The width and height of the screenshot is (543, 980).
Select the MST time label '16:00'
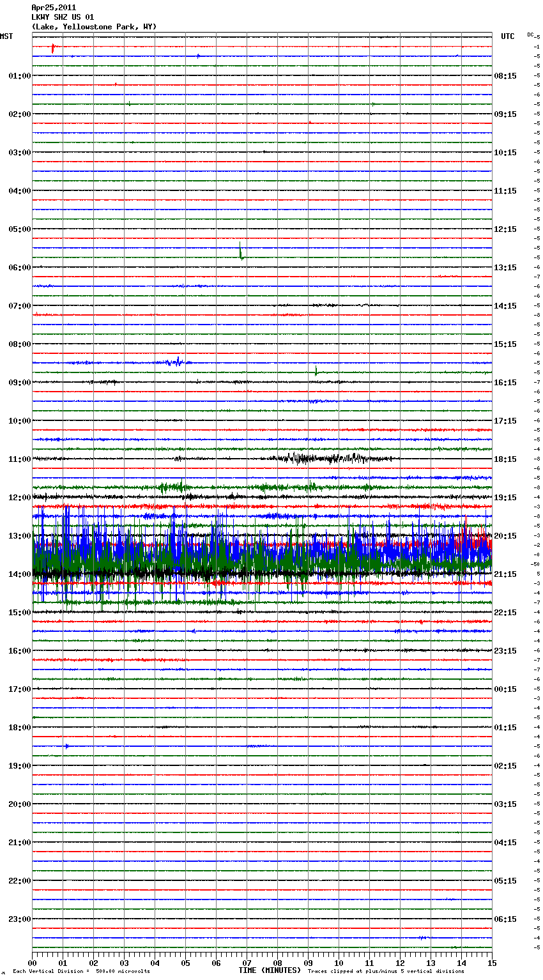(x=20, y=651)
